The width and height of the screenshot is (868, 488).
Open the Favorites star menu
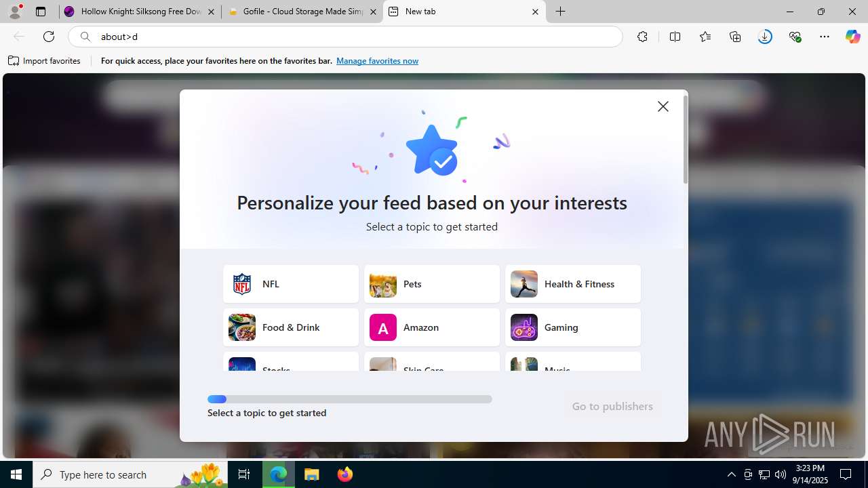tap(705, 37)
